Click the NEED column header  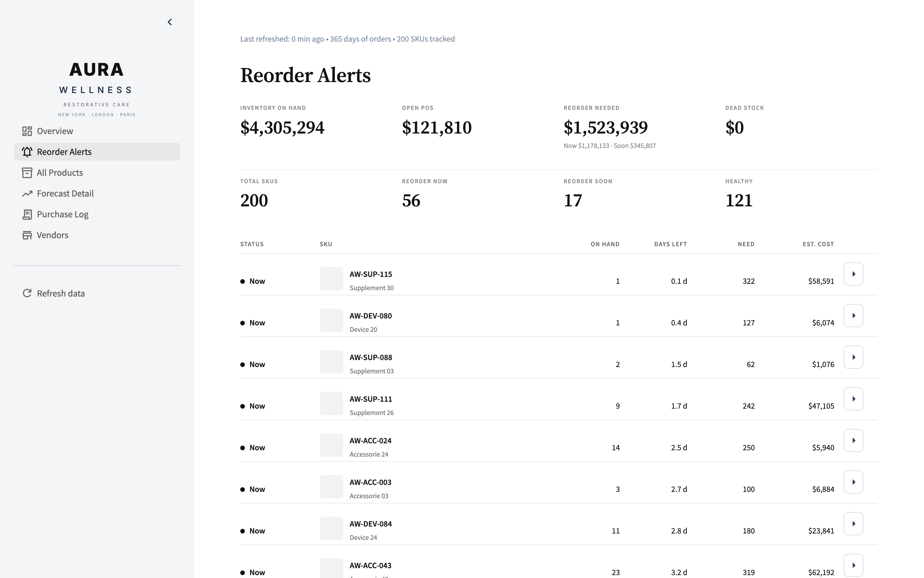click(x=746, y=244)
